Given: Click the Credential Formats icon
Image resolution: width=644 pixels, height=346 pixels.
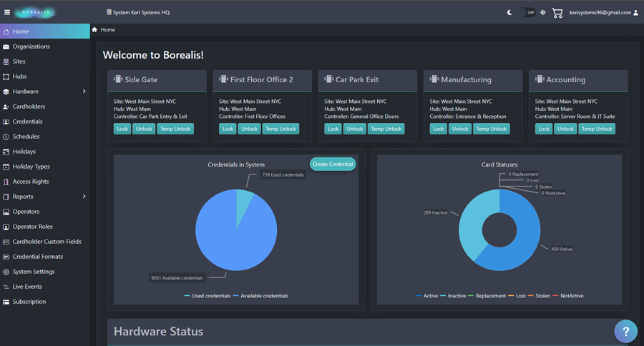Looking at the screenshot, I should [x=6, y=257].
